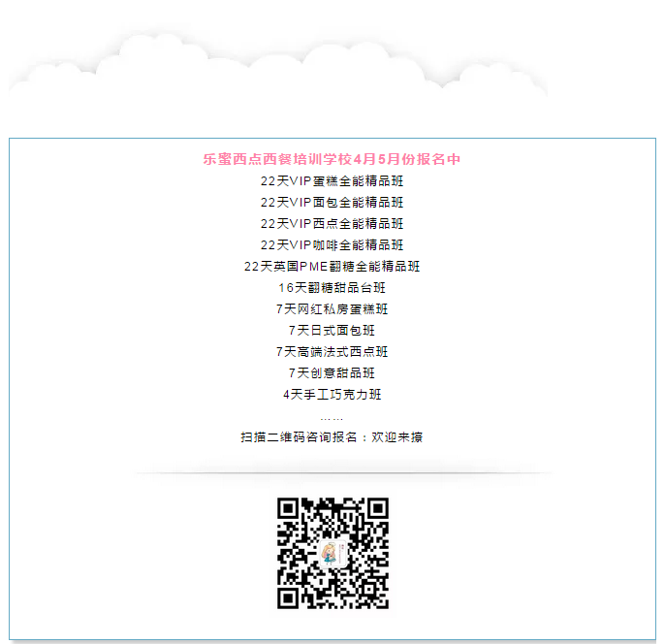Click the 16天翻糖甜品台班 course line
The image size is (665, 644).
coord(332,288)
